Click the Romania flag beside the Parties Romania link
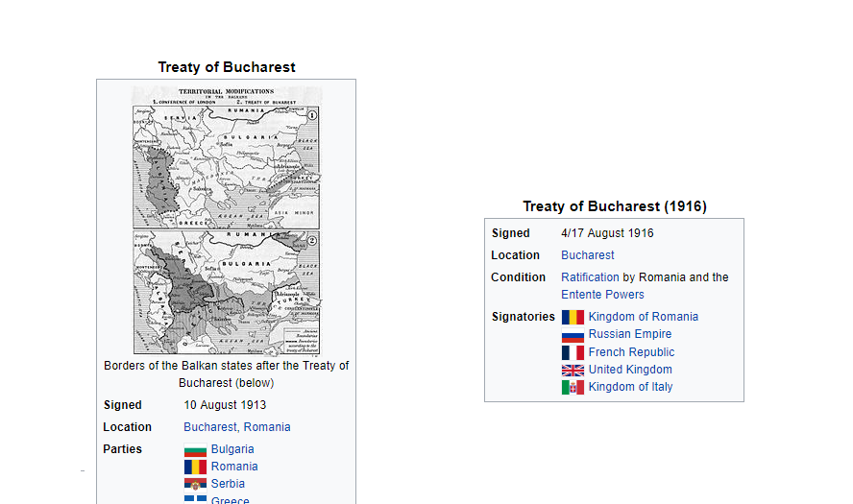 click(195, 468)
